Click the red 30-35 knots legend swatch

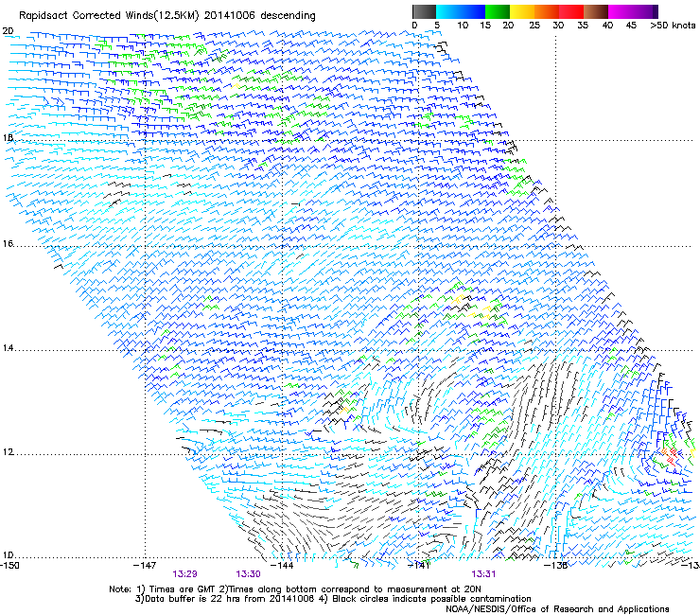(x=571, y=11)
